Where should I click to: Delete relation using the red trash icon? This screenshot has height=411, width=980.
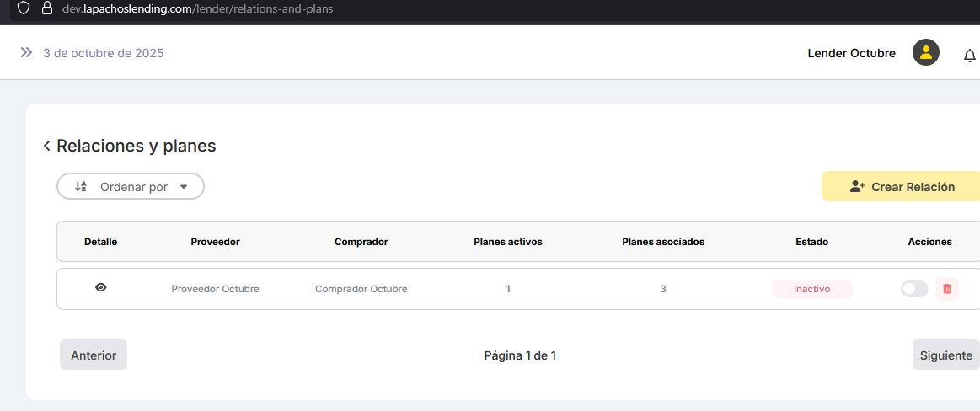(x=946, y=289)
